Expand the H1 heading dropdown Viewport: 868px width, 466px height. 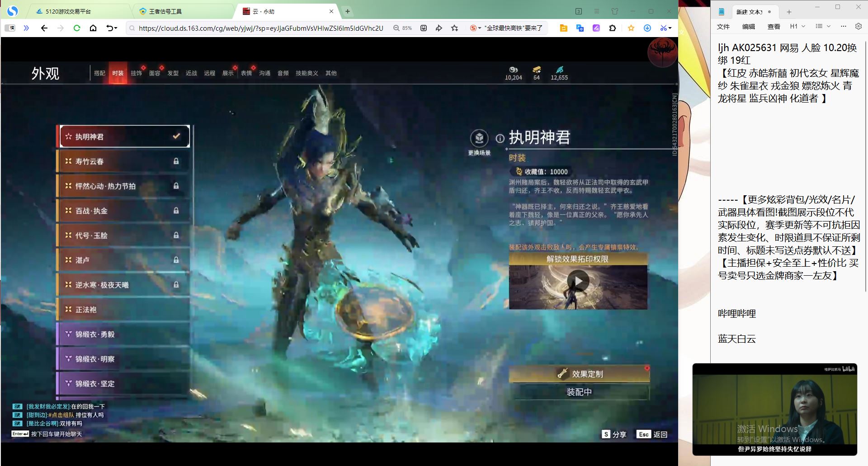click(x=797, y=27)
